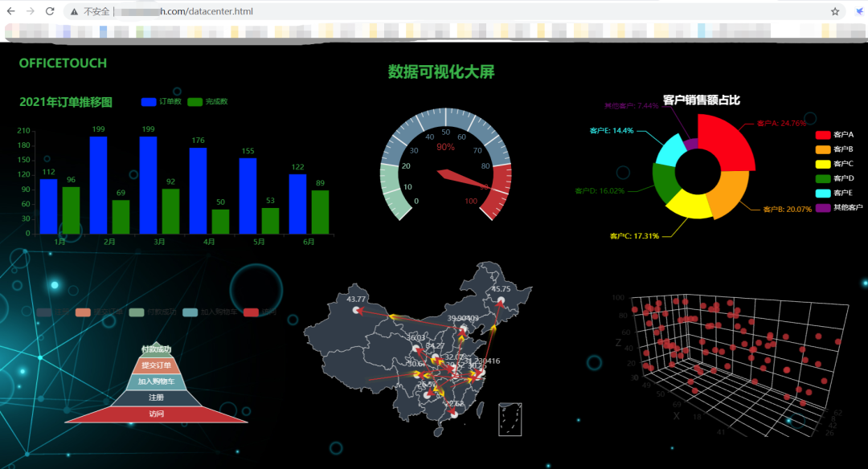Screen dimensions: 868x469
Task: Toggle the 访问 funnel legend item
Action: (260, 312)
